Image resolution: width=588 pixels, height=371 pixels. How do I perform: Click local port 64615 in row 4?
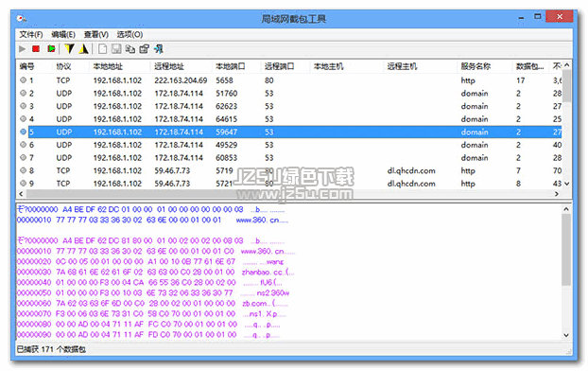point(227,119)
